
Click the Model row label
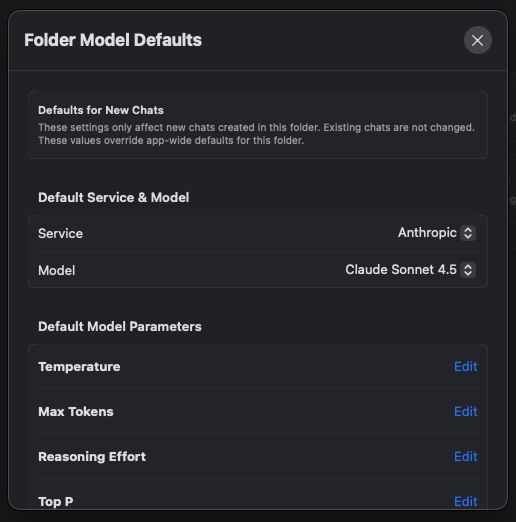click(57, 270)
